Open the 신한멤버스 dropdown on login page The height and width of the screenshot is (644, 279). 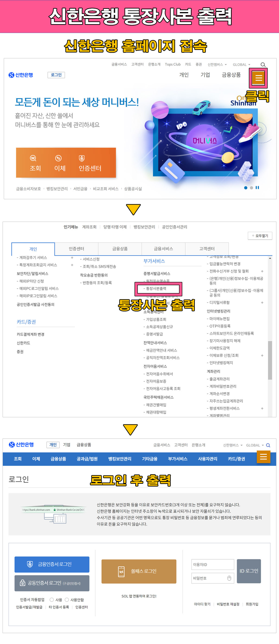233,445
